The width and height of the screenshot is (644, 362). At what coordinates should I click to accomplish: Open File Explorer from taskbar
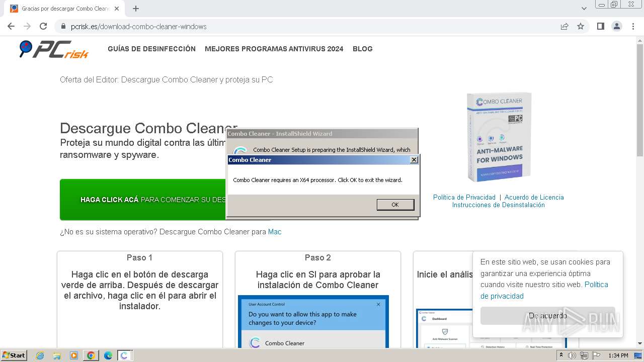pos(57,355)
